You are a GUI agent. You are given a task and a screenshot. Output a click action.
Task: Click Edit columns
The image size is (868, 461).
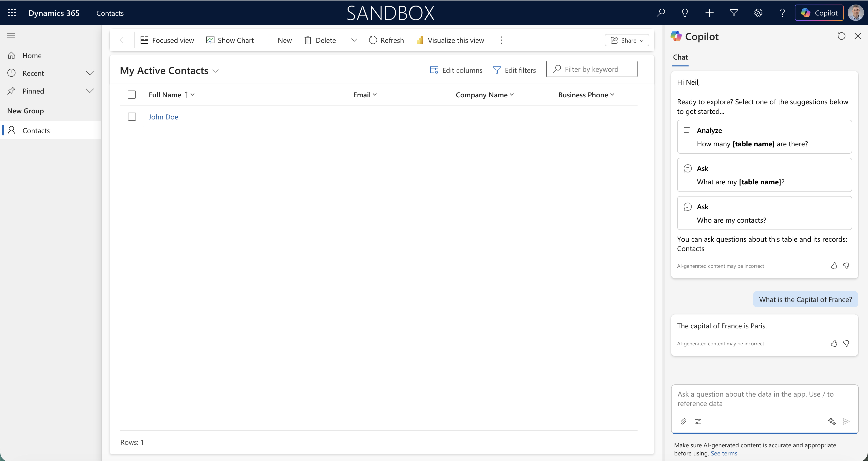point(456,70)
